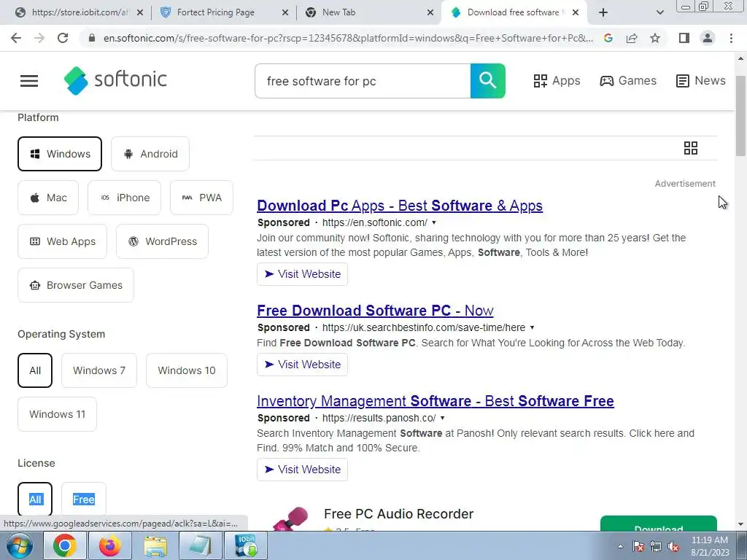
Task: Open the tab search chevron
Action: click(x=659, y=12)
